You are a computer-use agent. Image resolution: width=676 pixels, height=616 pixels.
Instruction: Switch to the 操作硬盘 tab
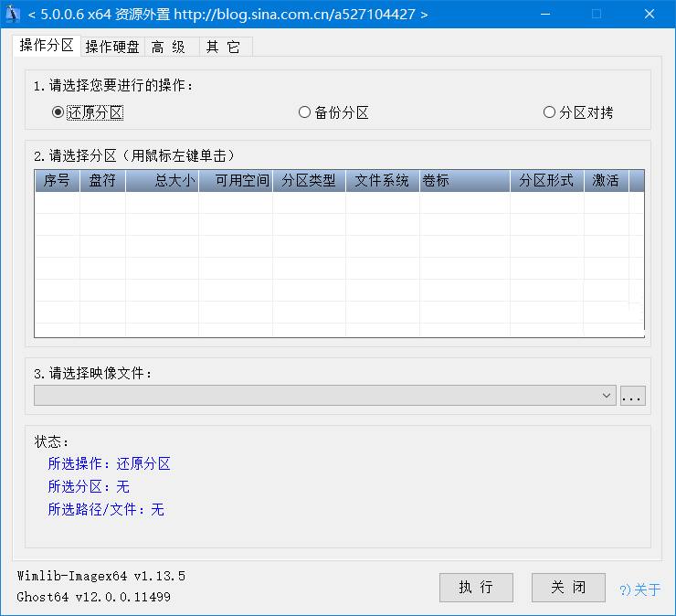coord(112,48)
